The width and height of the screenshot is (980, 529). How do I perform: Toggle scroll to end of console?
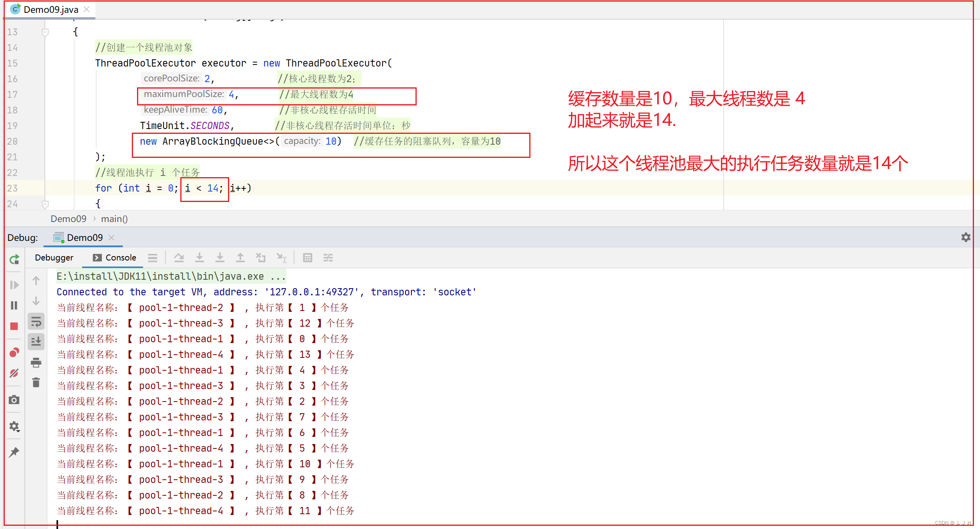[x=36, y=342]
